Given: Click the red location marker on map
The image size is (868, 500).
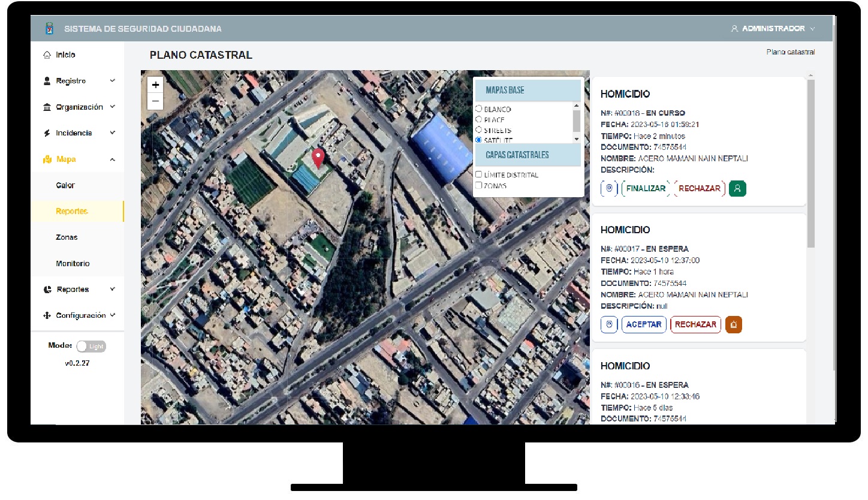Looking at the screenshot, I should (318, 158).
